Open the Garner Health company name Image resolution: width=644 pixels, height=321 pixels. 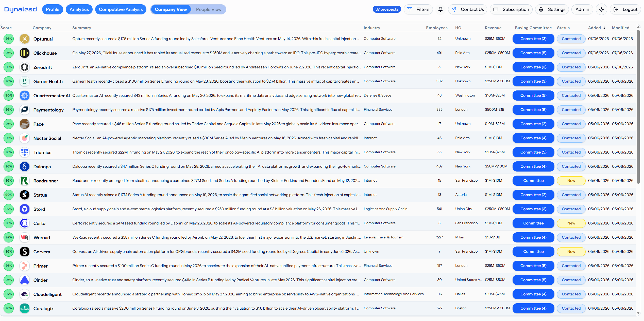coord(48,81)
